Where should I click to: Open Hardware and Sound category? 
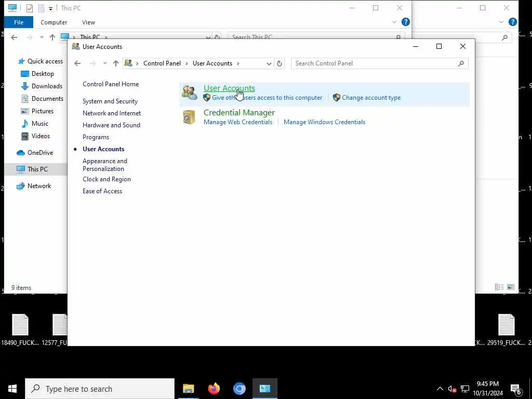point(111,125)
